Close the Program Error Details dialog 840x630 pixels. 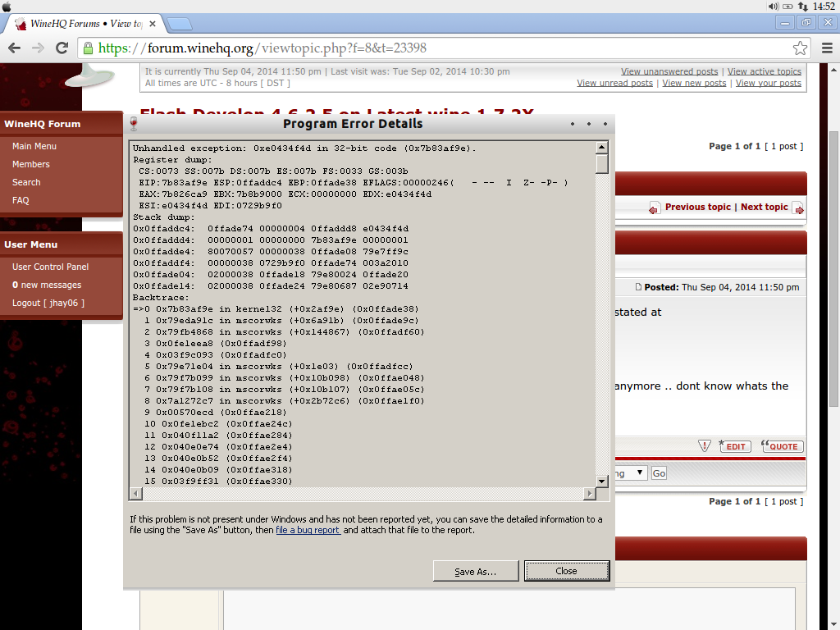coord(567,571)
